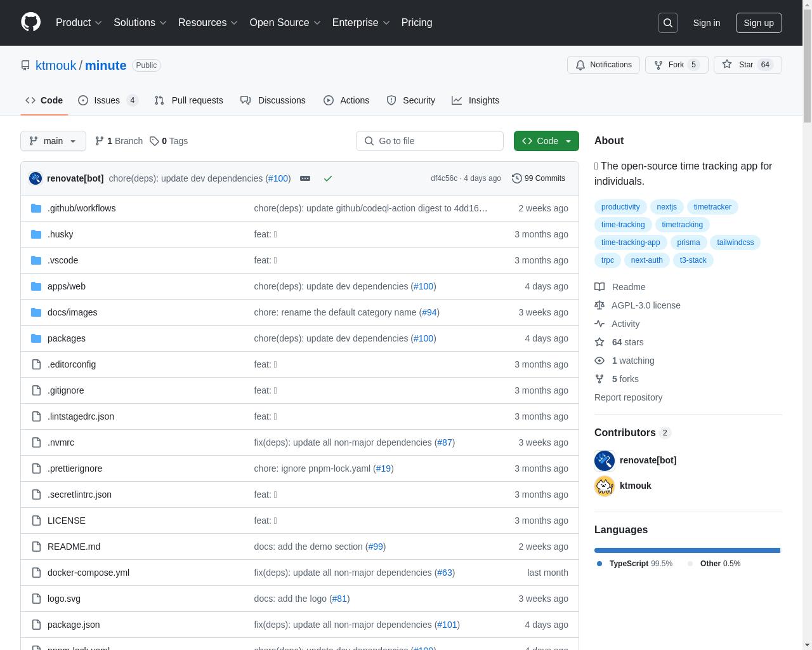Click the productivity topic tag
The image size is (812, 650).
(620, 207)
